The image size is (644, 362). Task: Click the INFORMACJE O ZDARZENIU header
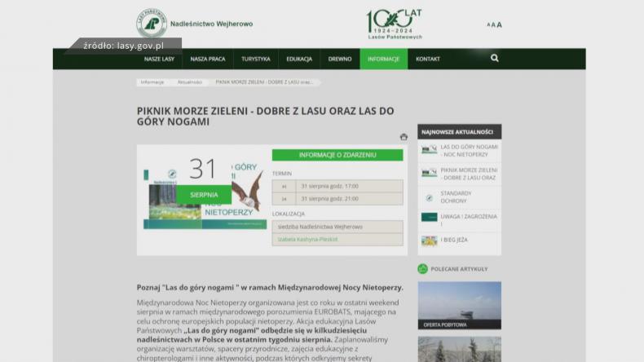[x=337, y=155]
